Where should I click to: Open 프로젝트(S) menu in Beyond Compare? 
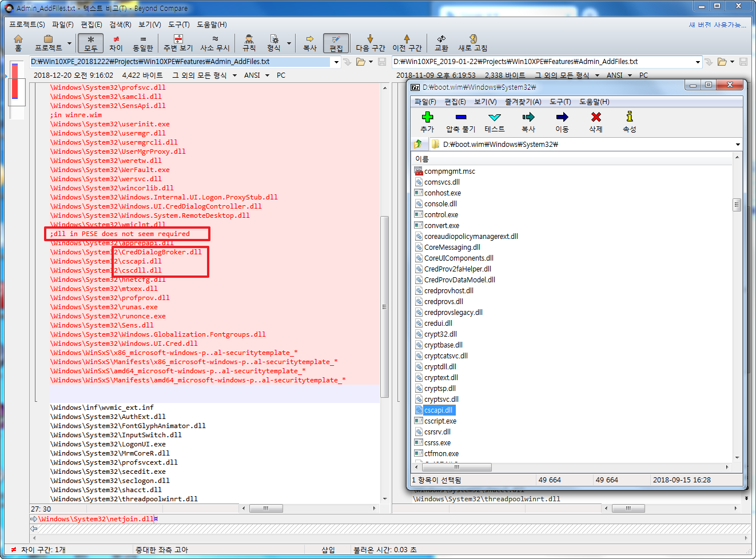tap(27, 25)
